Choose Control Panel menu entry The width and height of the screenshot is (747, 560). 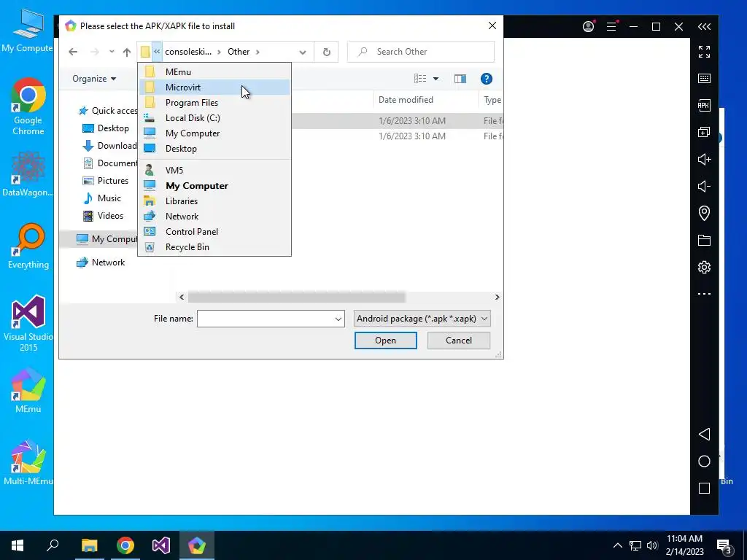coord(214,231)
